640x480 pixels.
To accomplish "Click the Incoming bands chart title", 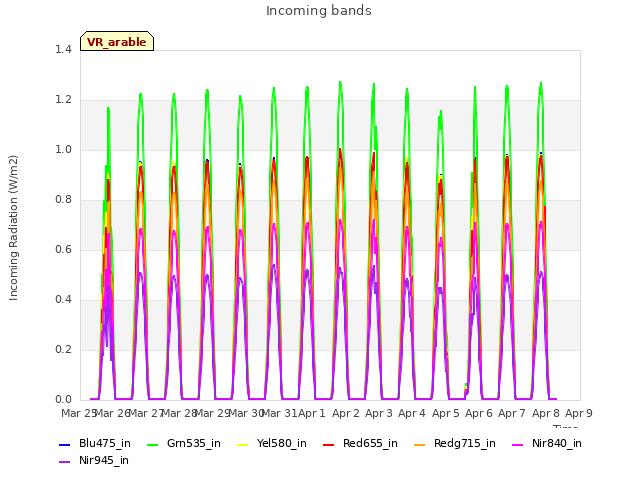I will [x=319, y=11].
